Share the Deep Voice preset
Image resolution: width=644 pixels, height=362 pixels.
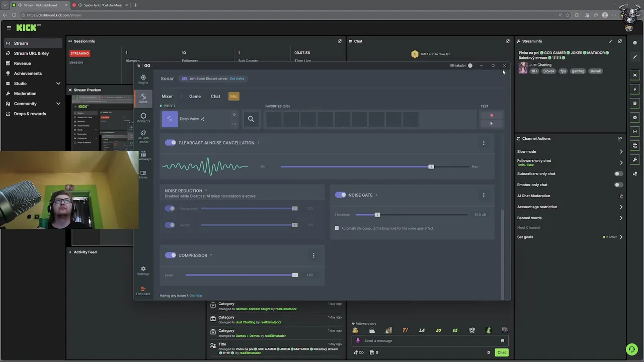[202, 119]
